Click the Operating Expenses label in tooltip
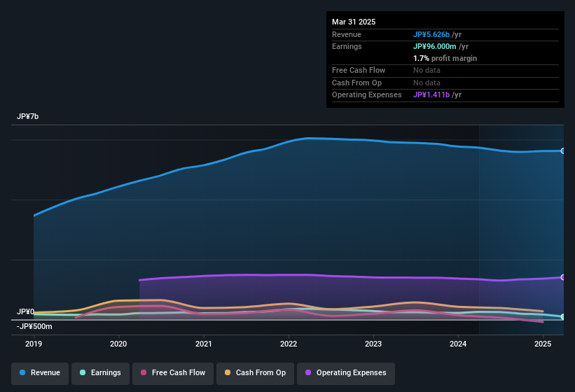The height and width of the screenshot is (392, 575). (x=367, y=95)
